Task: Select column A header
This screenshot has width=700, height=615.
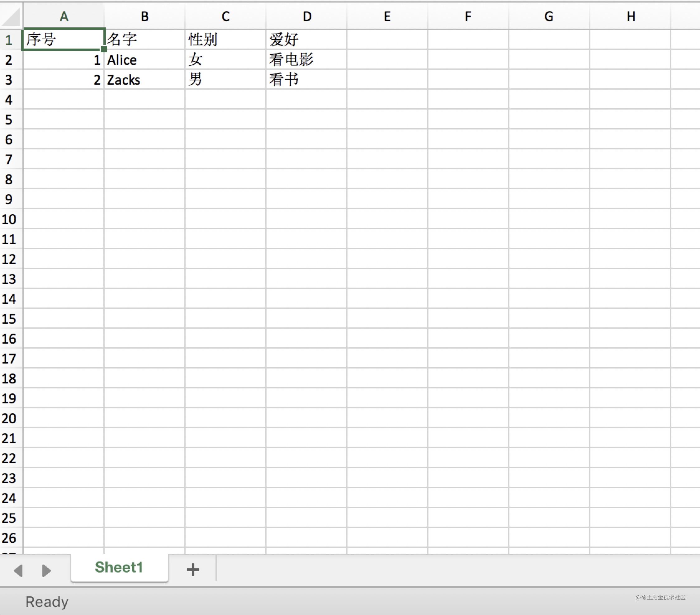Action: pyautogui.click(x=64, y=16)
